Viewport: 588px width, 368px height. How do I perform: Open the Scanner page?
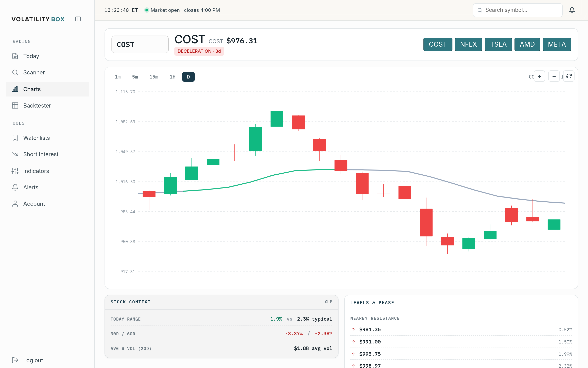pos(47,73)
